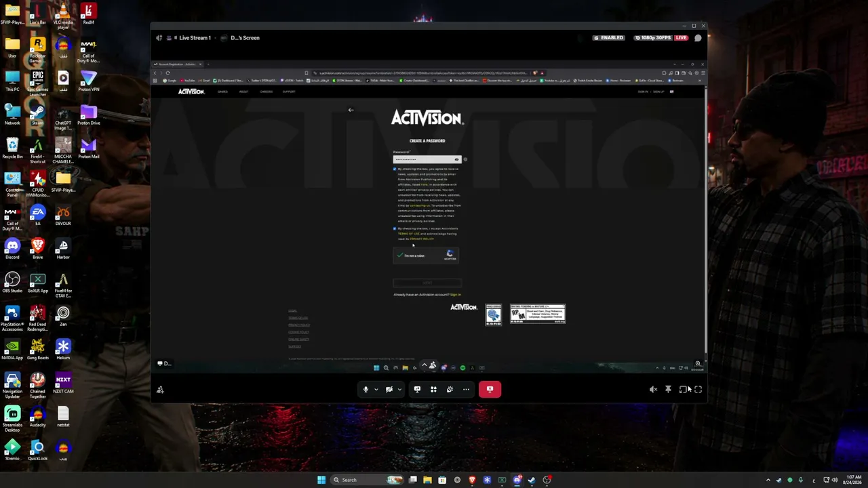Screen dimensions: 868x488
Task: Launch Brave browser desktop shortcut
Action: coord(38,249)
